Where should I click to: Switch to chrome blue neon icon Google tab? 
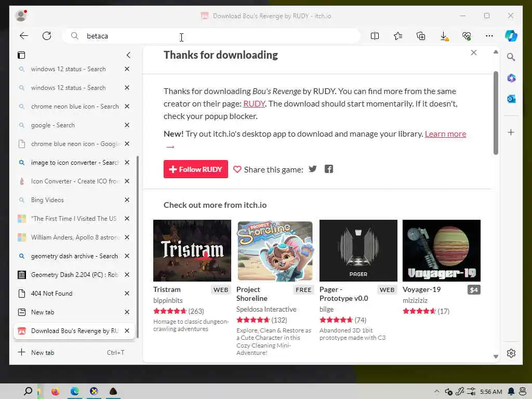pos(75,144)
